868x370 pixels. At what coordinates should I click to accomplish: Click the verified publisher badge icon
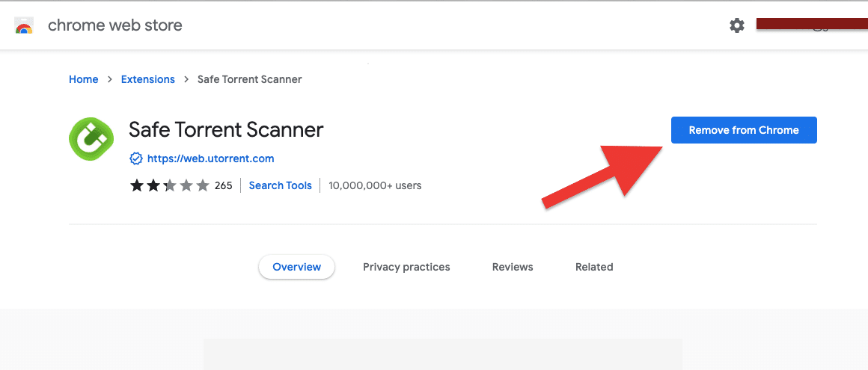[x=135, y=158]
